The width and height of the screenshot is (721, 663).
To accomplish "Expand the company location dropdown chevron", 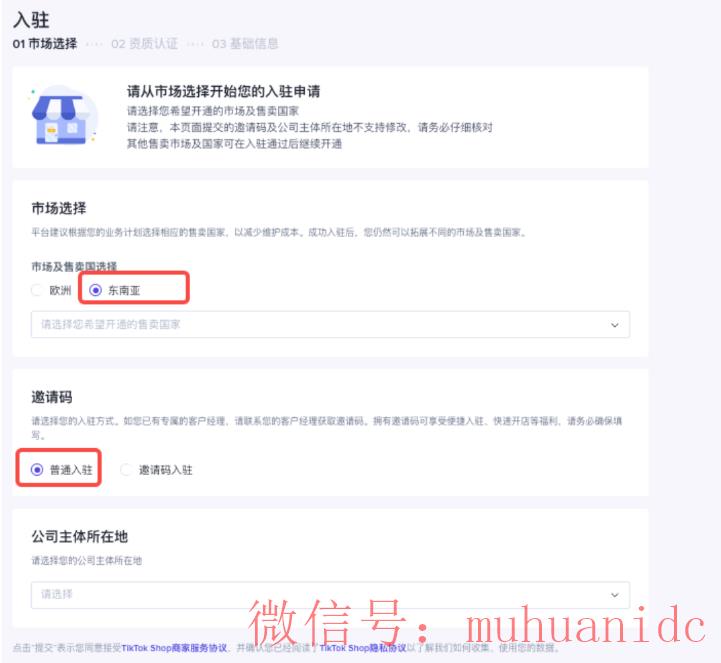I will (x=614, y=595).
